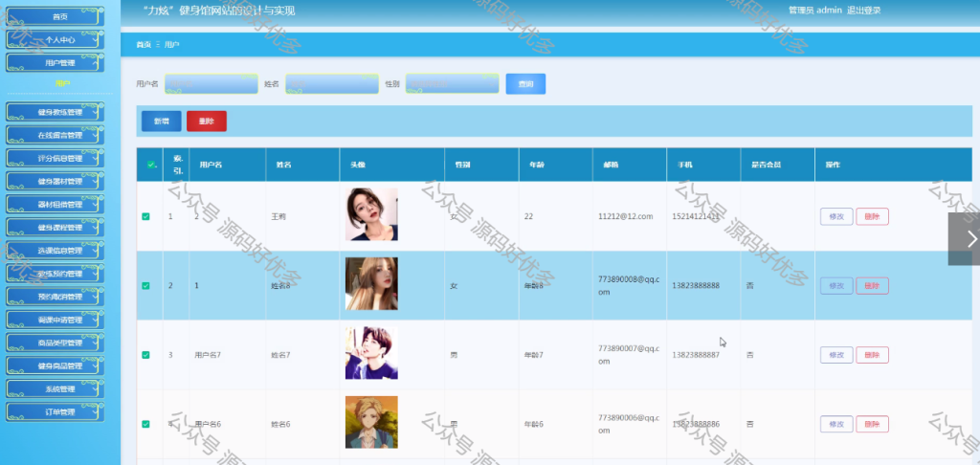Screen dimensions: 980x465
Task: Open 预约取消管理 in the sidebar
Action: coord(55,297)
